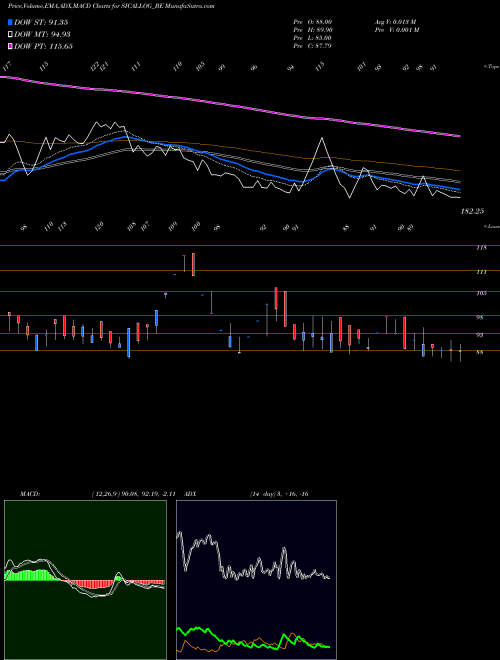
Task: Click the MACD panel title label
Action: pyautogui.click(x=30, y=494)
